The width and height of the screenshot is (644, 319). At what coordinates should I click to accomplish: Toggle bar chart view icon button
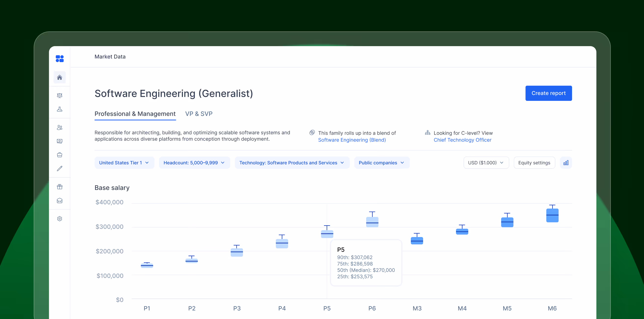(566, 163)
